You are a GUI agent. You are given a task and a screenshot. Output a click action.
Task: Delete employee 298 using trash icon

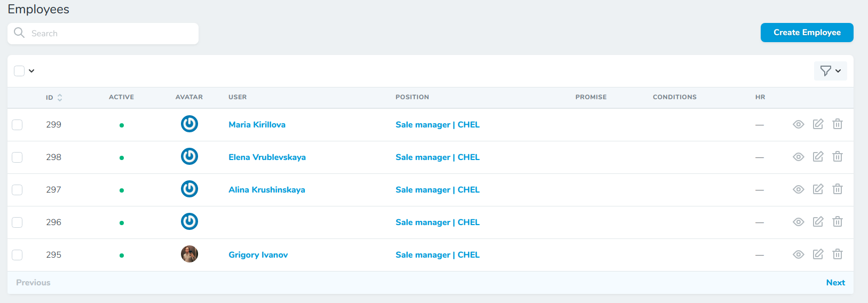click(838, 157)
